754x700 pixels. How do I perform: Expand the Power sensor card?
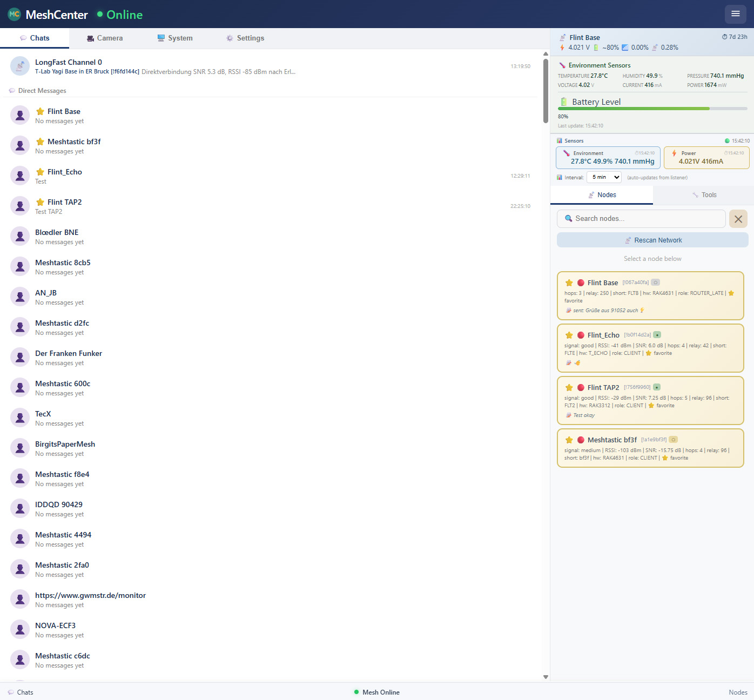(706, 158)
